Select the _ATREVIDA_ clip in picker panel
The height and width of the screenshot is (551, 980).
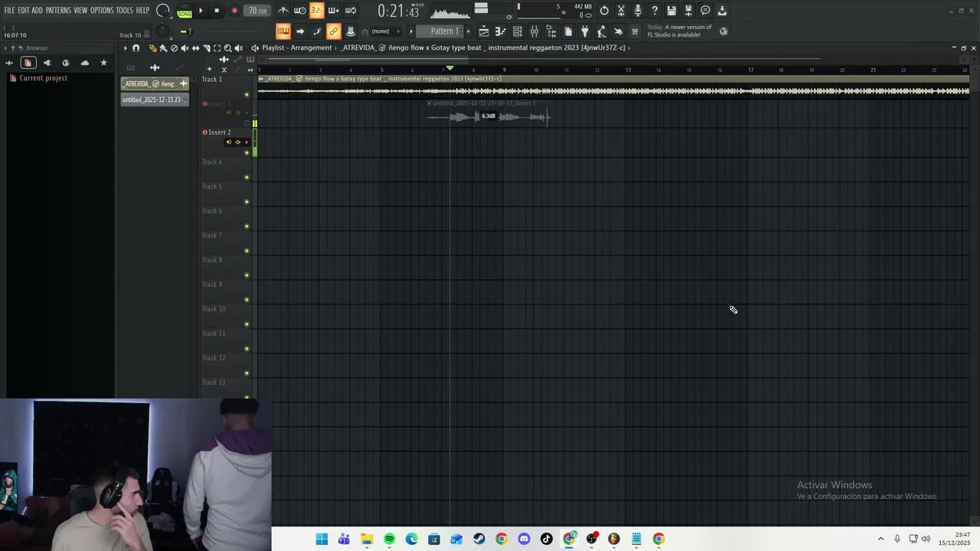coord(155,83)
